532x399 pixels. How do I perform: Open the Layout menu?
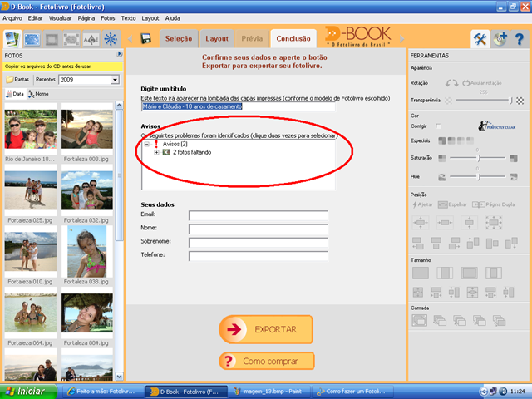pyautogui.click(x=150, y=18)
